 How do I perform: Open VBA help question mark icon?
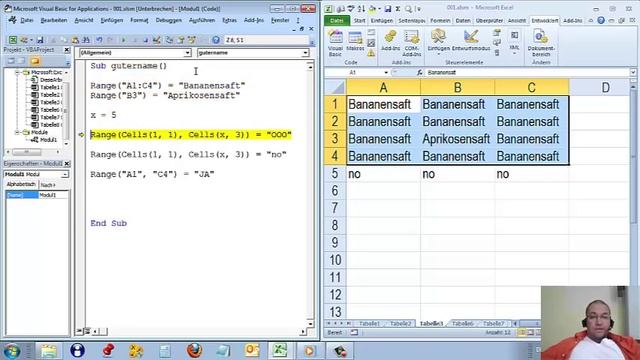tap(216, 40)
